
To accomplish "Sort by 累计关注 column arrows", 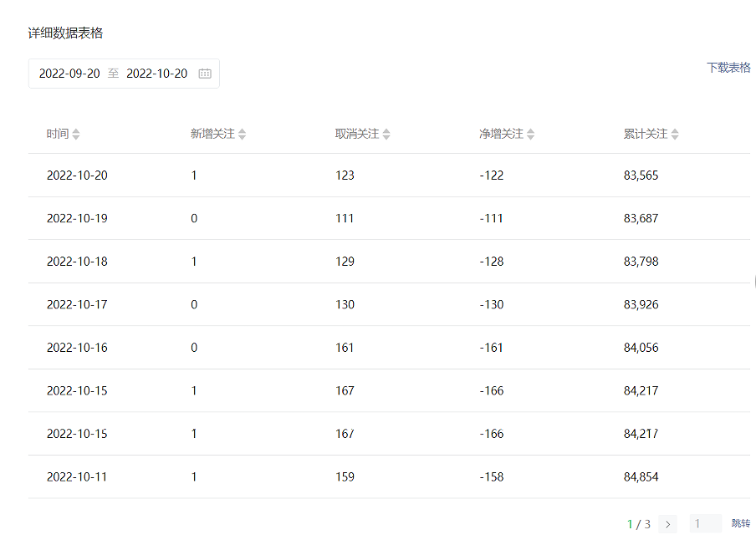I will (x=675, y=135).
